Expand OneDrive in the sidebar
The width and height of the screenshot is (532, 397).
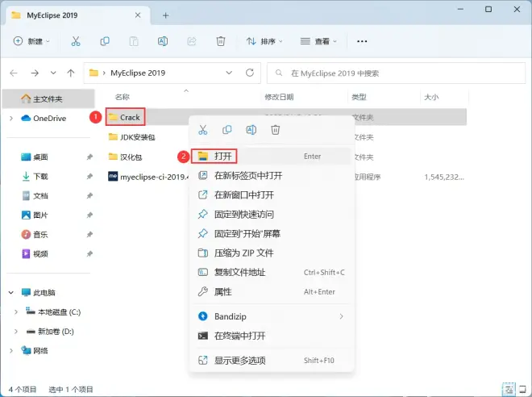11,118
